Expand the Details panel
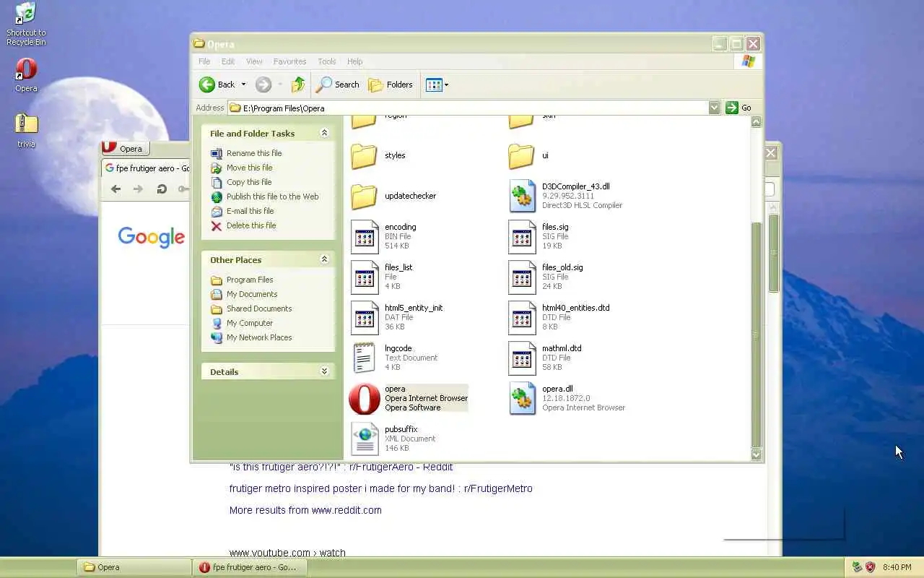Screen dimensions: 924x578 click(324, 371)
